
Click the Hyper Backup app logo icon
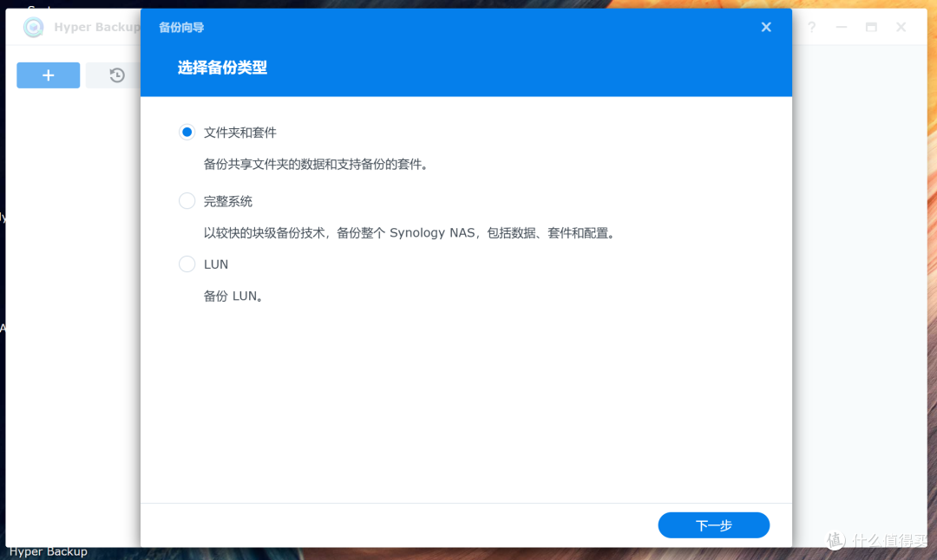point(34,27)
